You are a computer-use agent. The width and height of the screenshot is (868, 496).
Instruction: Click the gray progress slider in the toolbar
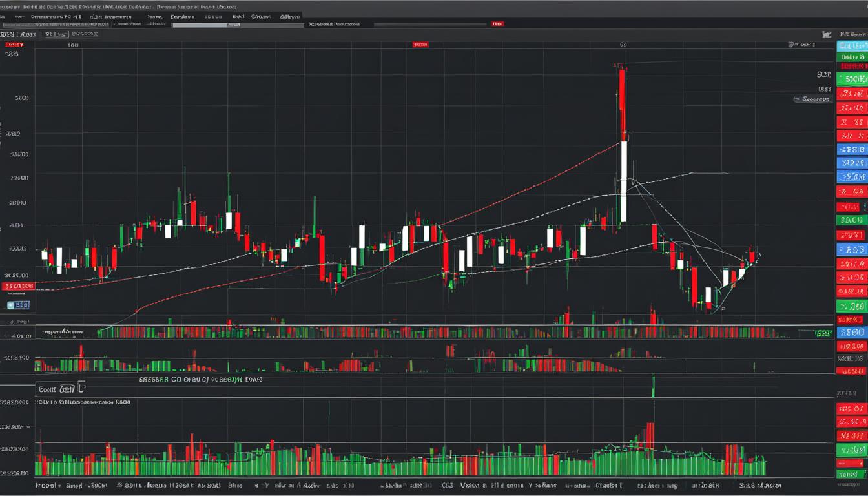click(x=207, y=24)
